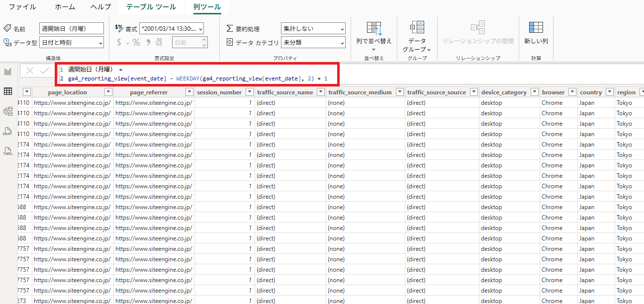
Task: Open the page_referrer column filter dropdown
Action: [189, 92]
